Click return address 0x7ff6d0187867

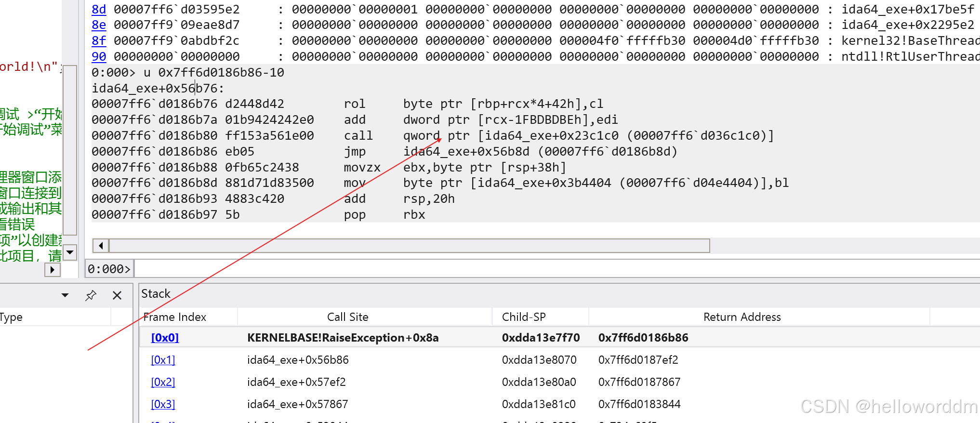pos(639,382)
